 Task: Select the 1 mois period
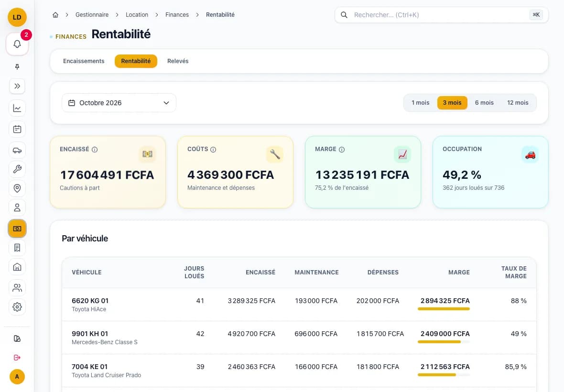click(x=421, y=103)
